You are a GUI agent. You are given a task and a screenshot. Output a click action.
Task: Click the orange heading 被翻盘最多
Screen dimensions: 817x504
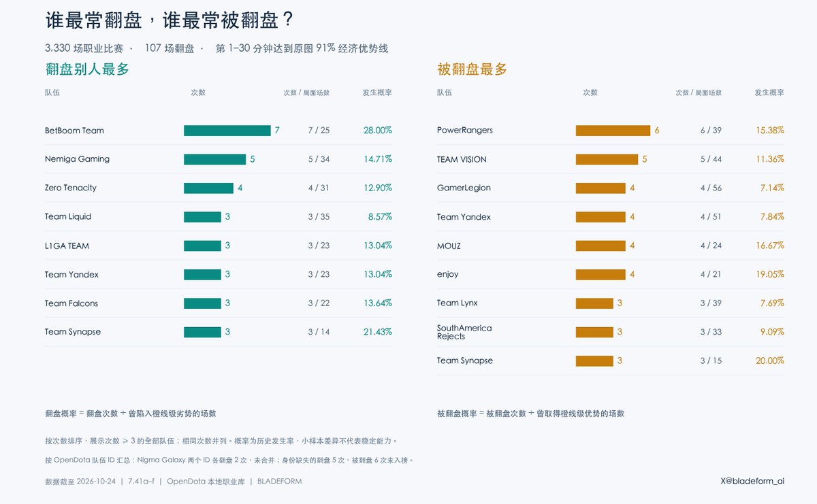(x=472, y=69)
